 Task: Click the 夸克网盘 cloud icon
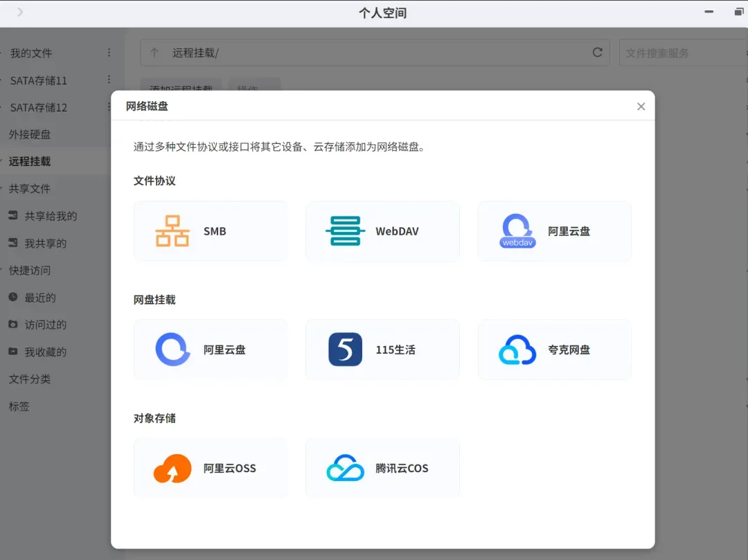click(517, 350)
